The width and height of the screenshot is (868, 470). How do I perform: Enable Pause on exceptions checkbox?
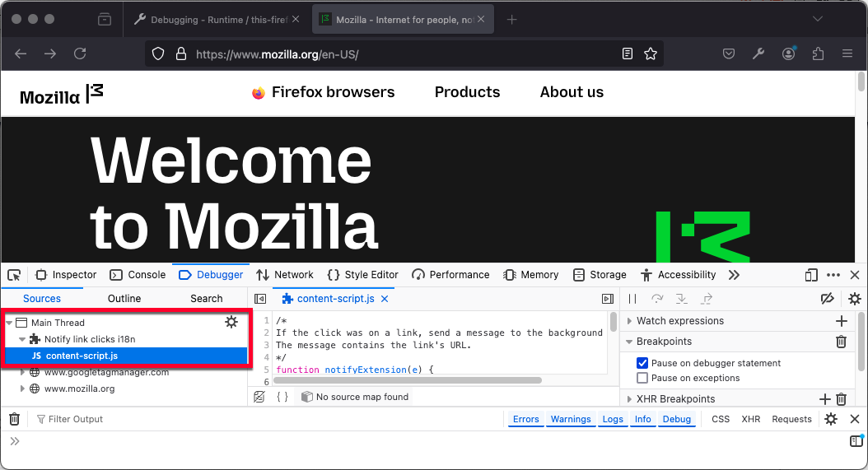pos(642,378)
